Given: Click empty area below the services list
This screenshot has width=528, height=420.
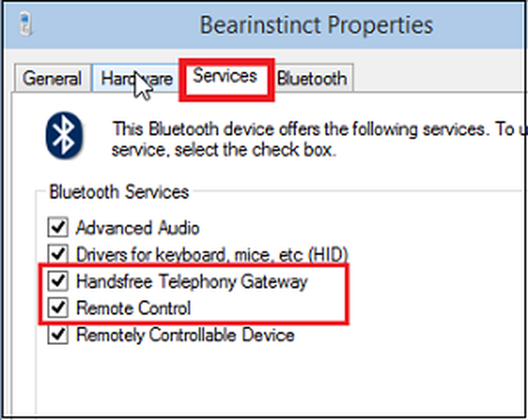Looking at the screenshot, I should (x=264, y=380).
